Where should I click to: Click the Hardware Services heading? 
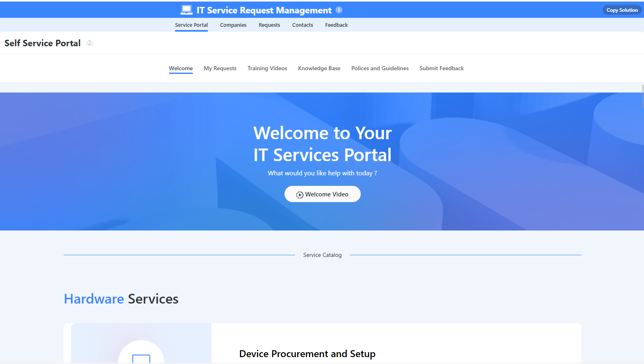[121, 299]
